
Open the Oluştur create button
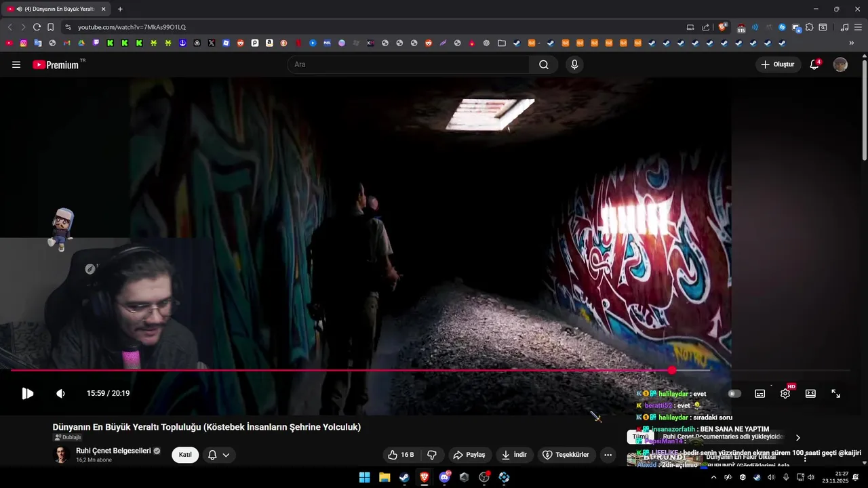click(x=777, y=64)
